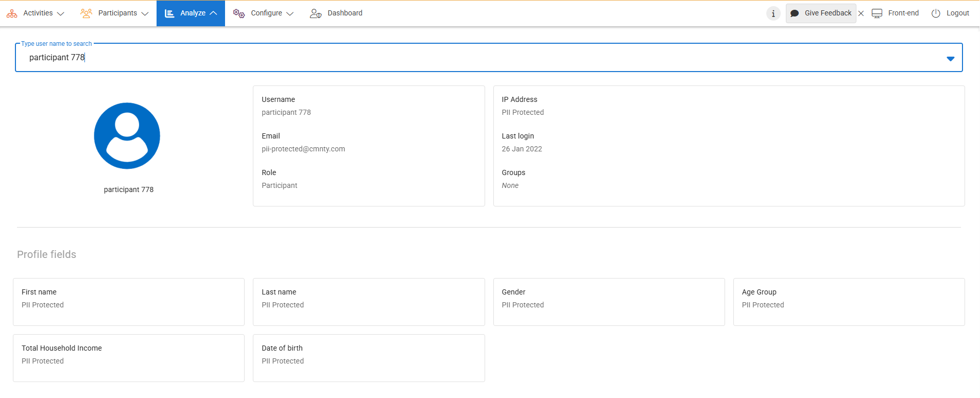The width and height of the screenshot is (980, 398).
Task: Expand the Activities menu chevron
Action: pos(60,14)
